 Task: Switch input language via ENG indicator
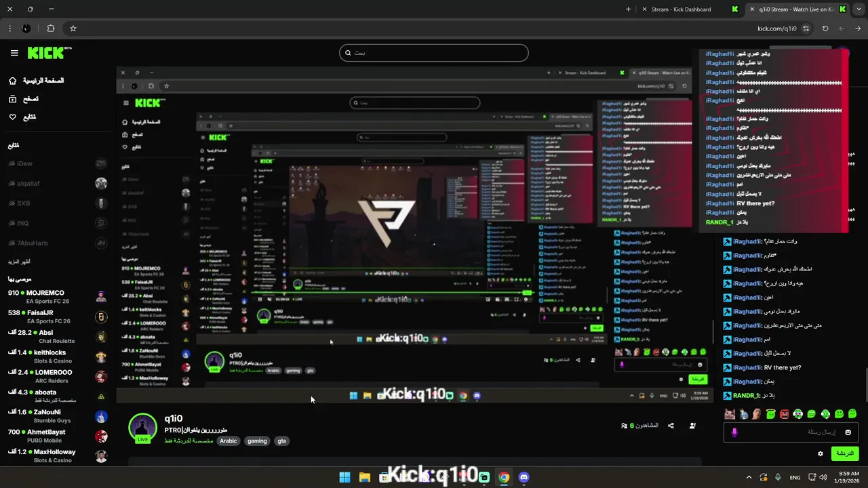(x=795, y=477)
